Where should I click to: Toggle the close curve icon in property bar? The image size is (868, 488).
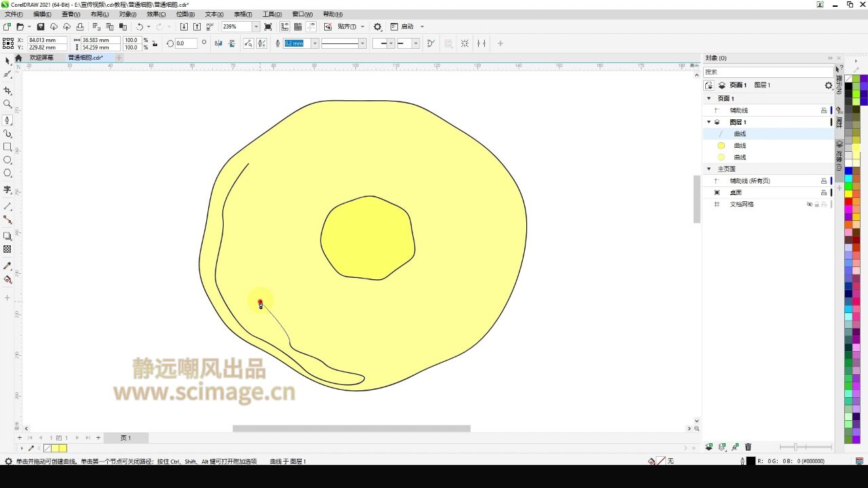[431, 43]
